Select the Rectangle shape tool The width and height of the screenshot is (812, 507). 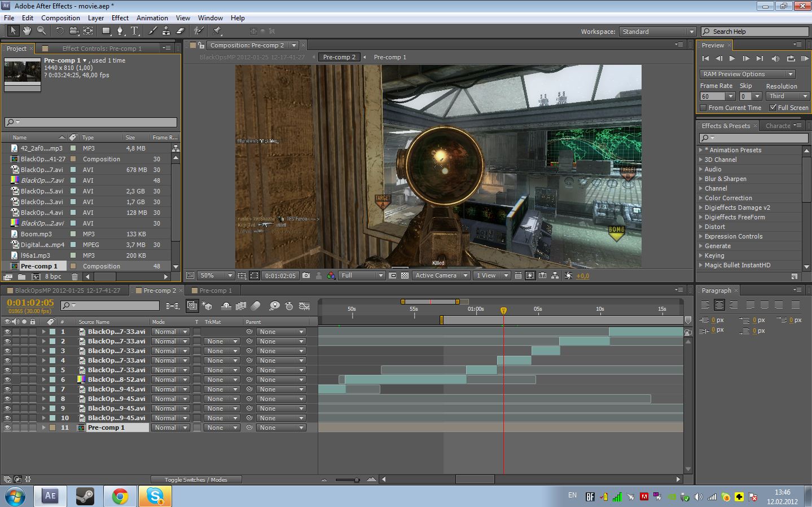point(106,31)
